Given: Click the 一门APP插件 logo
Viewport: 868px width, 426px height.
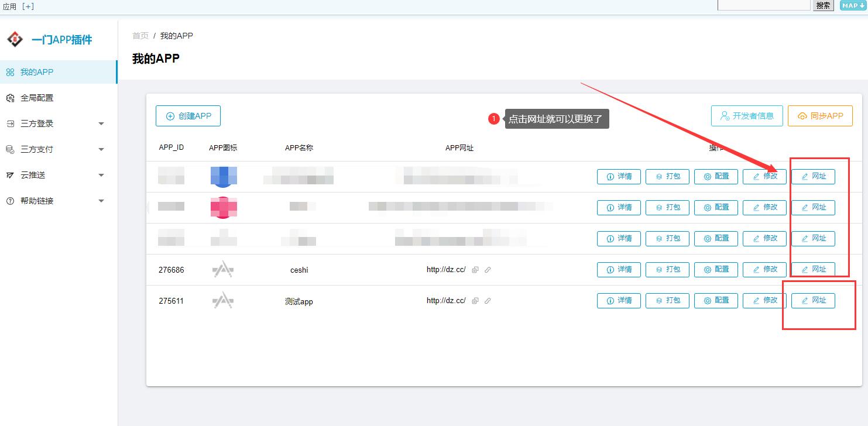Looking at the screenshot, I should (x=15, y=39).
